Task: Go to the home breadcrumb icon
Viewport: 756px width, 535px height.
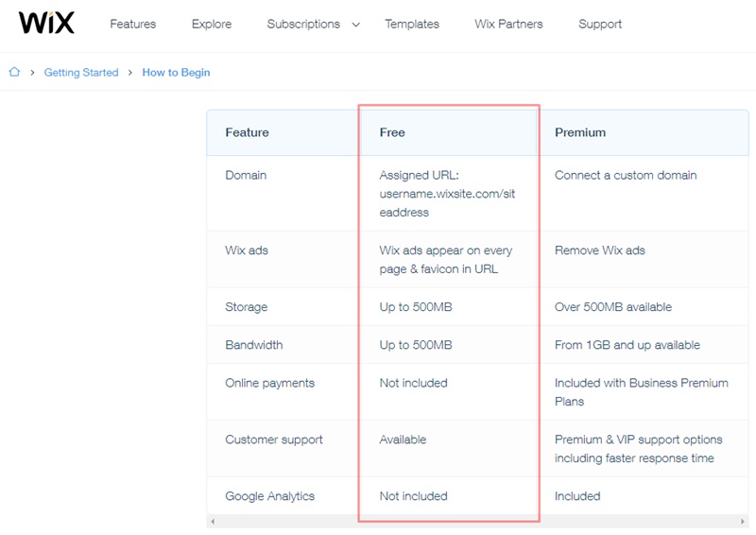Action: pos(14,72)
